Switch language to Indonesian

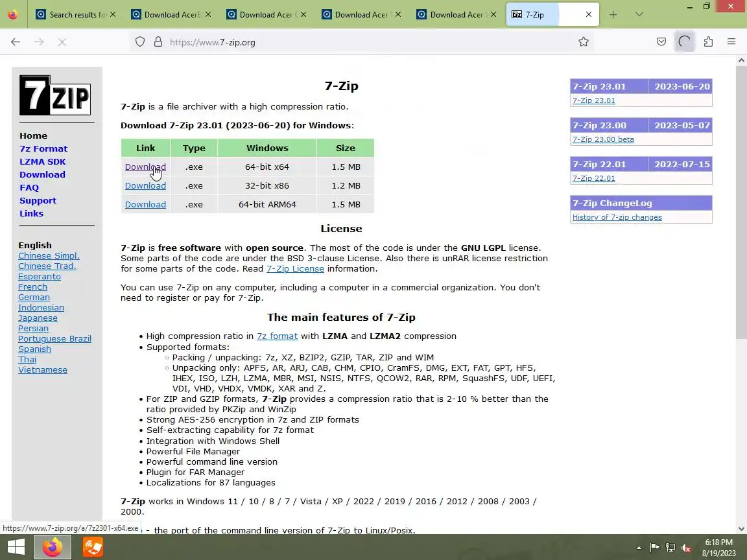(41, 308)
